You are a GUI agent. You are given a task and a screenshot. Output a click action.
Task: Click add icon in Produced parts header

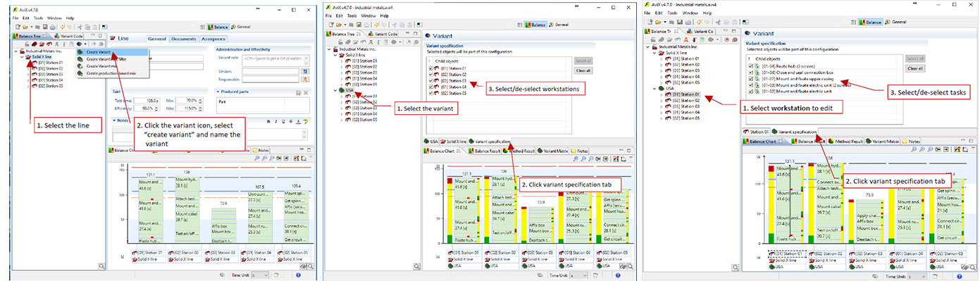[299, 92]
